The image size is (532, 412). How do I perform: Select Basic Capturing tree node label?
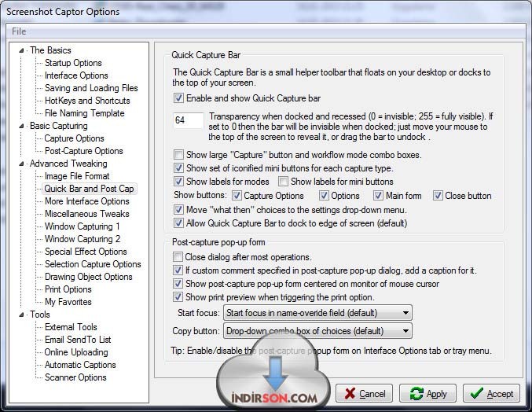pos(59,126)
